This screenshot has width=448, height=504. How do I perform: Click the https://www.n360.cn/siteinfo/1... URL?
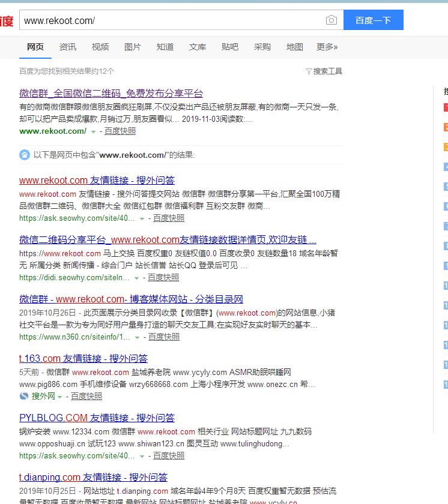74,337
